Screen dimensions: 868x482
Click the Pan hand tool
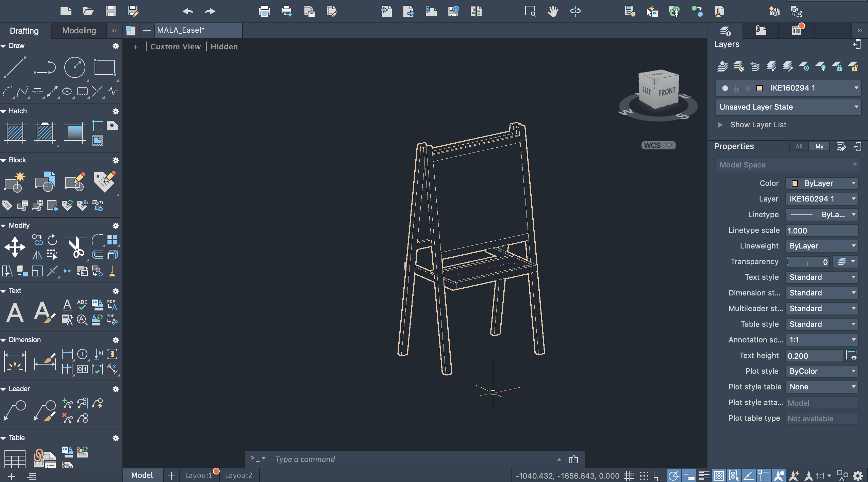tap(553, 11)
